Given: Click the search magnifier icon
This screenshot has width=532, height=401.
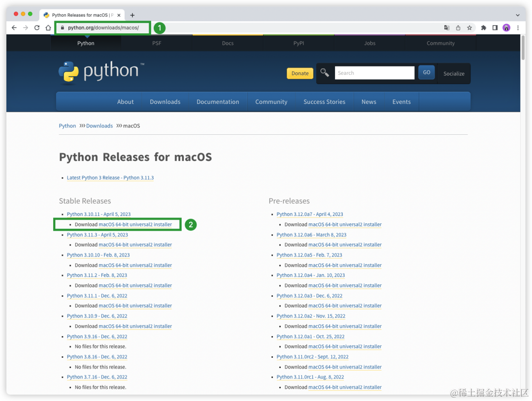Looking at the screenshot, I should (x=324, y=72).
